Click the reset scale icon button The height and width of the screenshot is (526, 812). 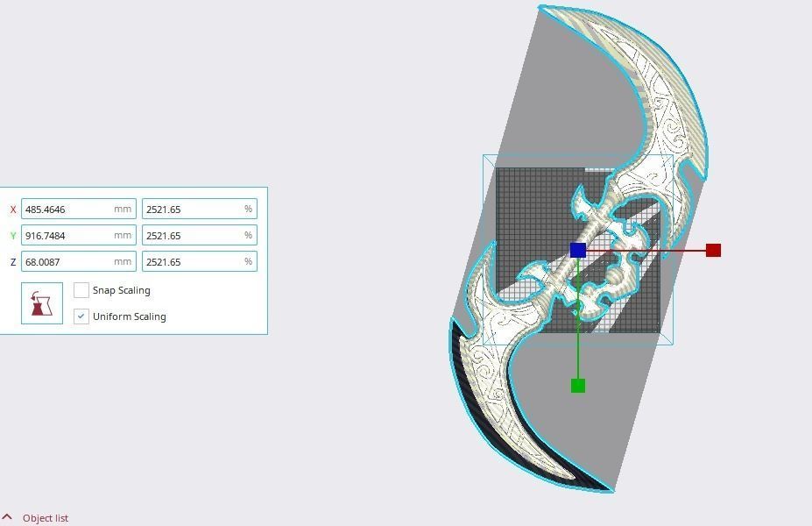coord(42,303)
